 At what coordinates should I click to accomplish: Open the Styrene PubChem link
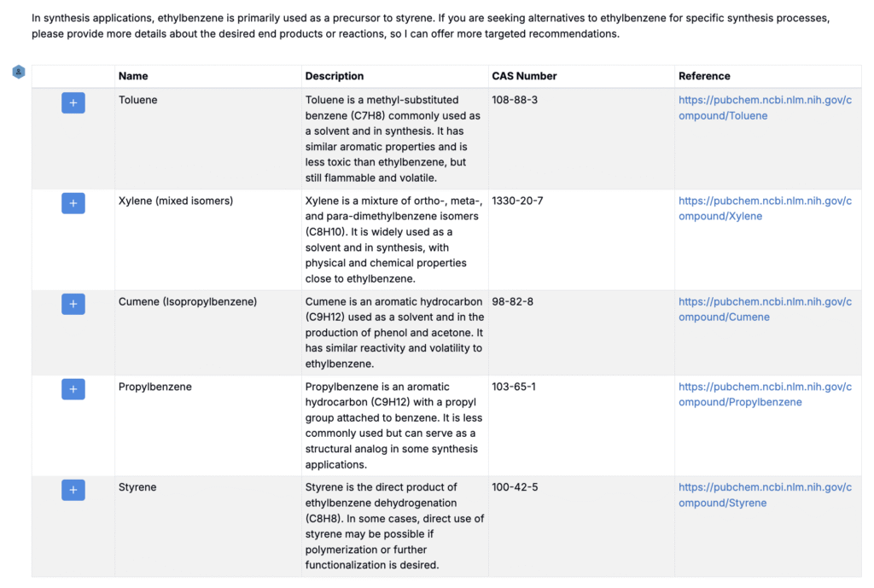(765, 495)
